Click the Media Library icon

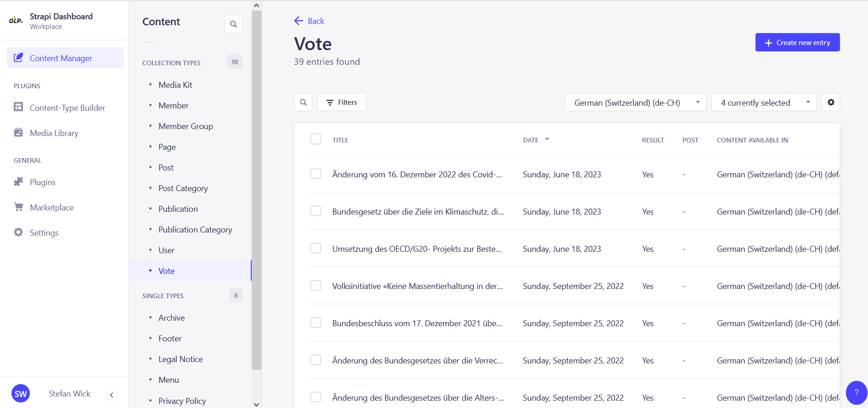coord(18,132)
